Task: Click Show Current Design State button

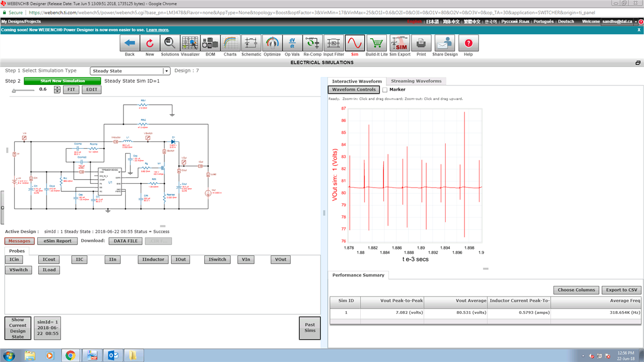Action: coord(18,328)
